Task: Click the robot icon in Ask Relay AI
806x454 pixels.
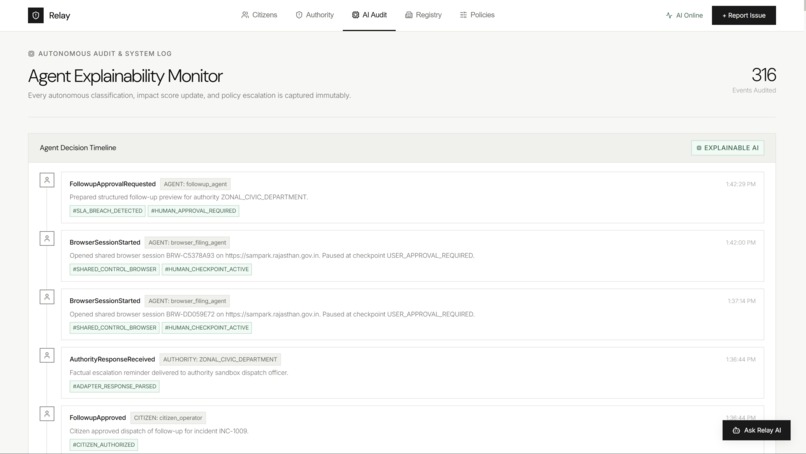Action: tap(736, 430)
